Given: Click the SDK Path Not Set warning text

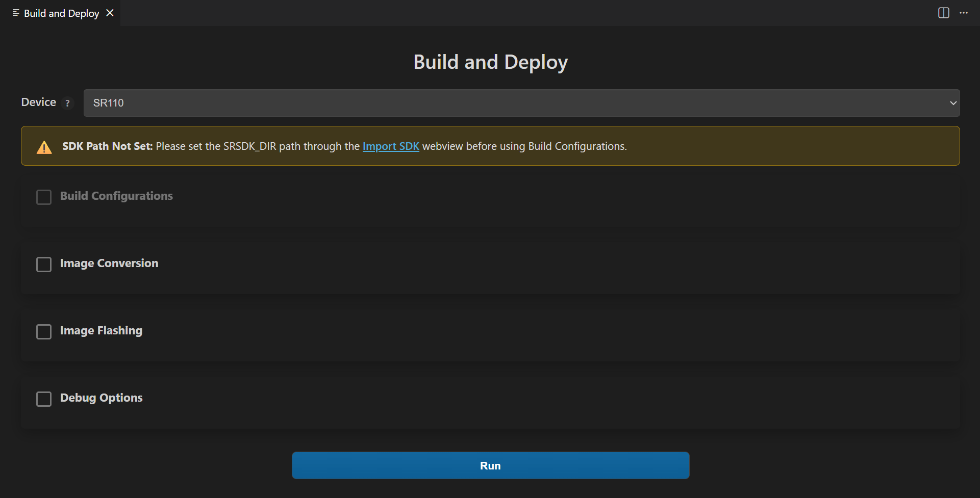Looking at the screenshot, I should tap(107, 146).
